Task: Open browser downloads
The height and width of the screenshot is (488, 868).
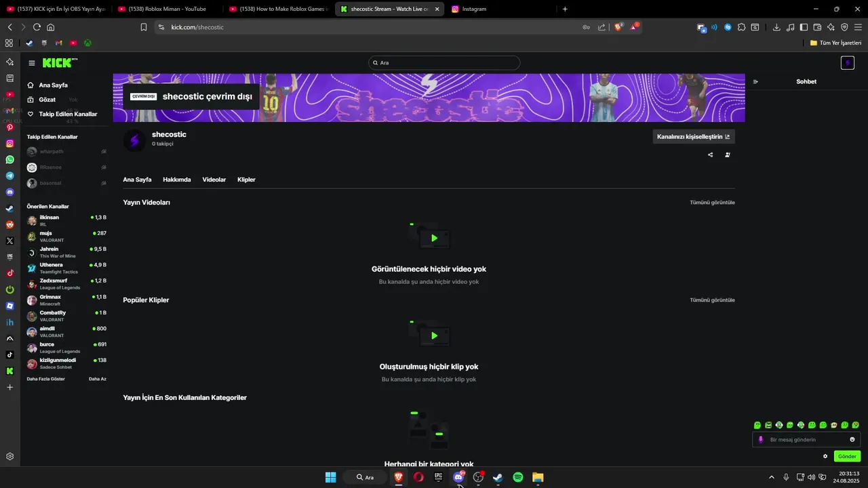Action: coord(776,27)
